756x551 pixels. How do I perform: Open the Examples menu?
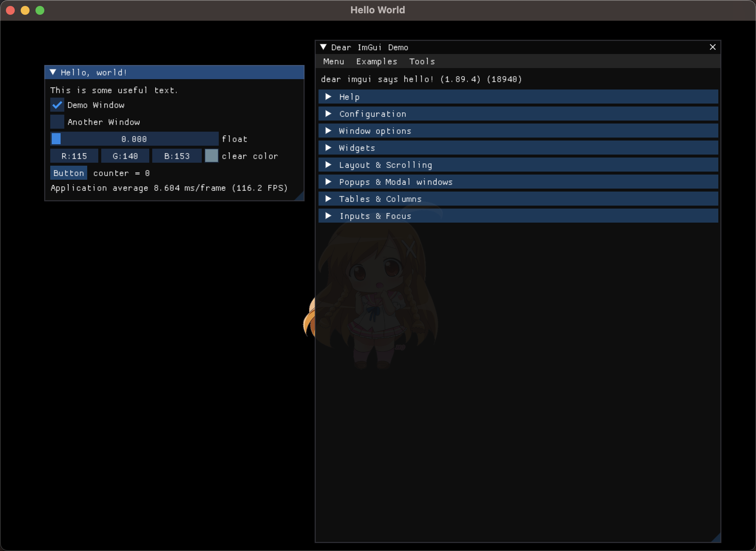click(x=376, y=61)
